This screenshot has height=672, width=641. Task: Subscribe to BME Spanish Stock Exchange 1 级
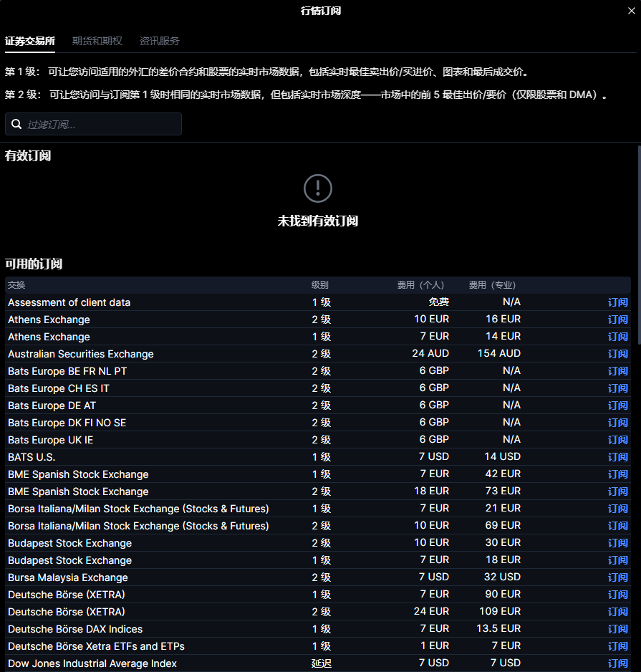tap(618, 474)
